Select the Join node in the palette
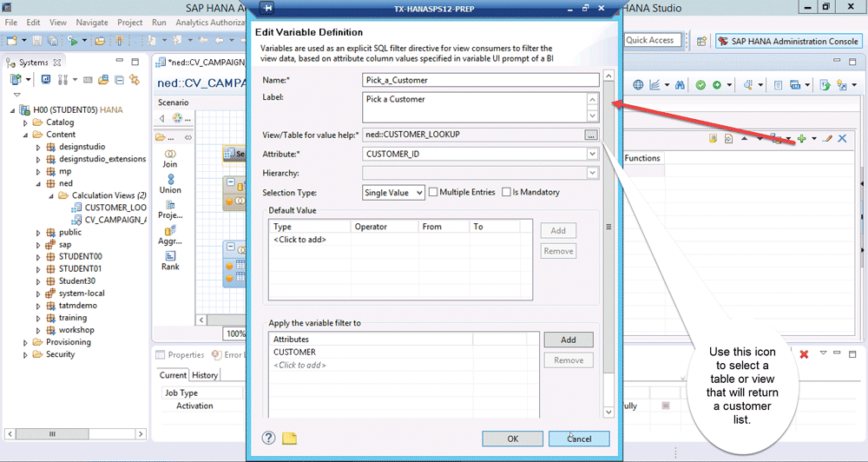868x462 pixels. 170,158
